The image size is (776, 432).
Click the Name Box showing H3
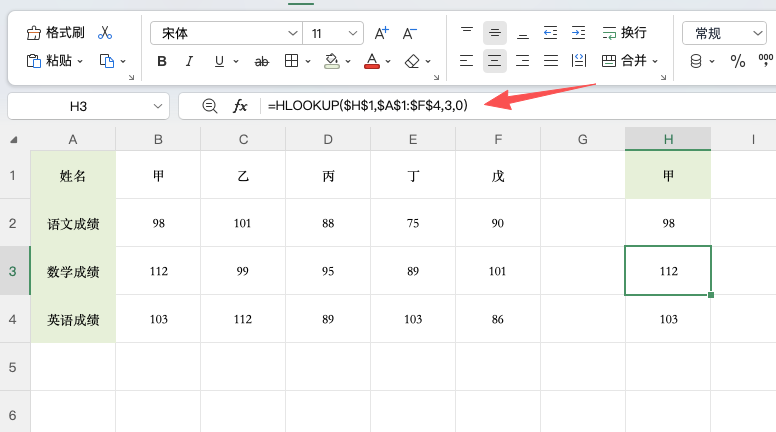(78, 106)
